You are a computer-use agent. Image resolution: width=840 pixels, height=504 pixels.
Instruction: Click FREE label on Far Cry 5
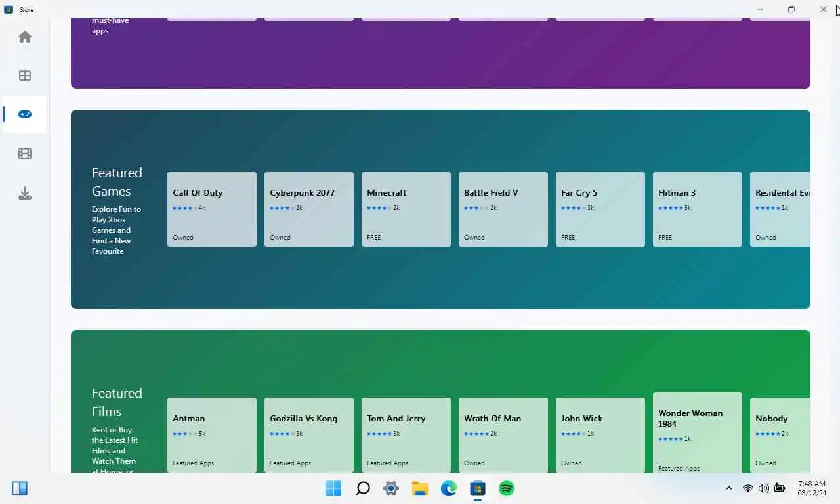pyautogui.click(x=568, y=238)
